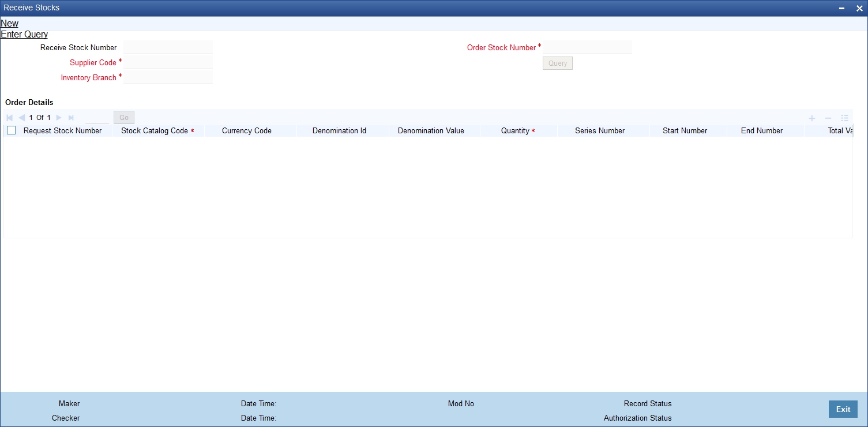Screen dimensions: 868x427
Task: Tick the select-all checkbox in Order Details
Action: pos(12,130)
